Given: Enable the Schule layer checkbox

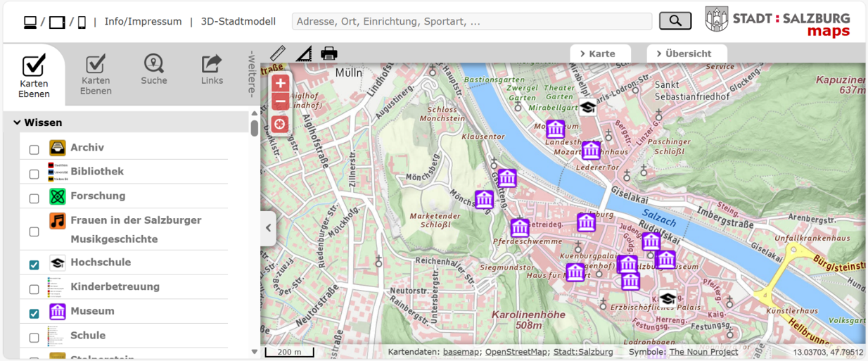Looking at the screenshot, I should [x=34, y=338].
